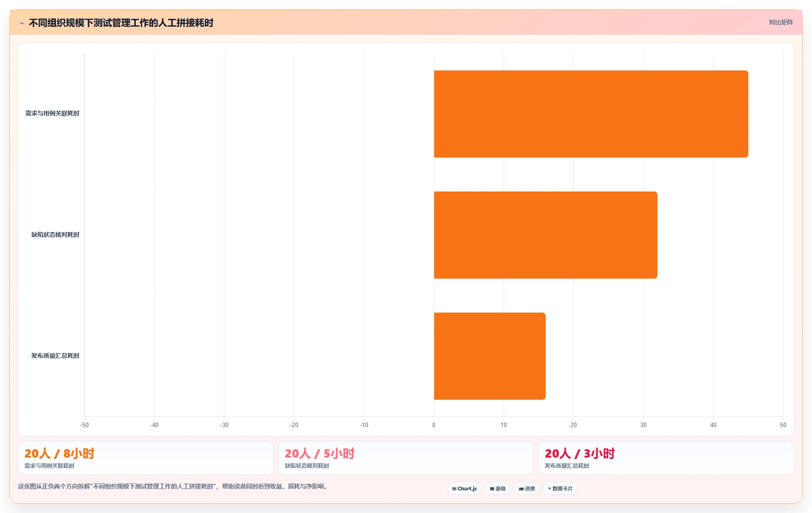Click the x-axis tick label 0
812x513 pixels.
[434, 425]
